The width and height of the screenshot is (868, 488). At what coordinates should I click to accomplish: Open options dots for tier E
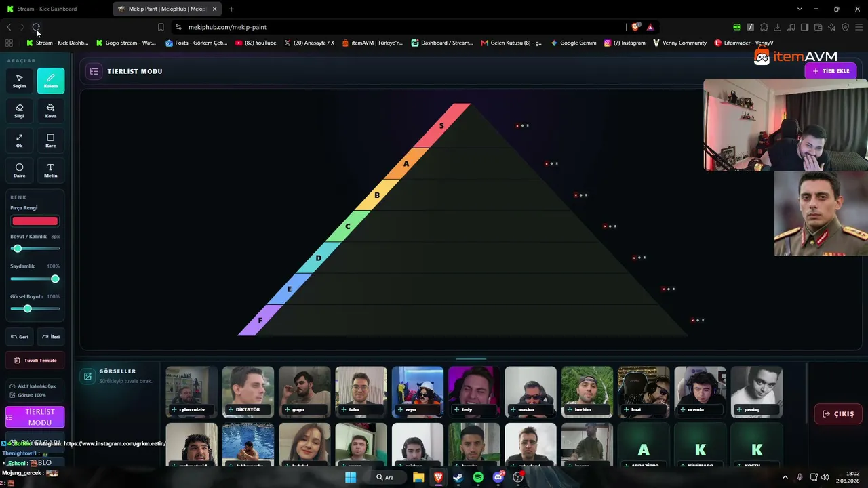(669, 289)
